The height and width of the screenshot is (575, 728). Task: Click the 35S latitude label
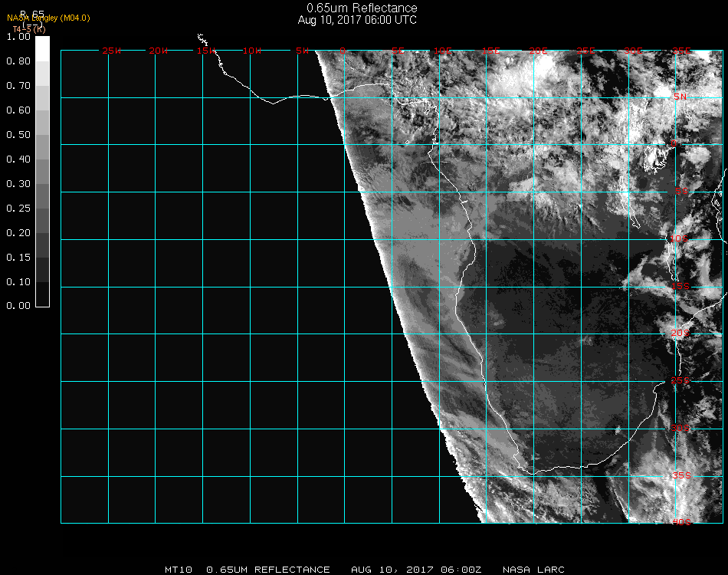click(x=681, y=475)
